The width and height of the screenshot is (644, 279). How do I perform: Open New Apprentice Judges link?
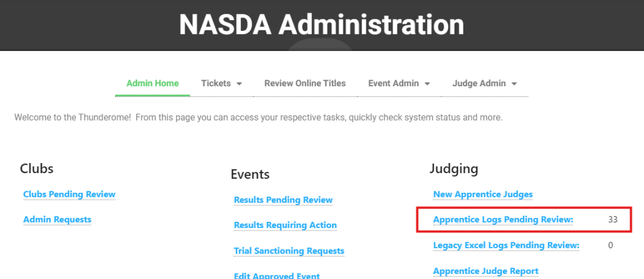(x=483, y=194)
